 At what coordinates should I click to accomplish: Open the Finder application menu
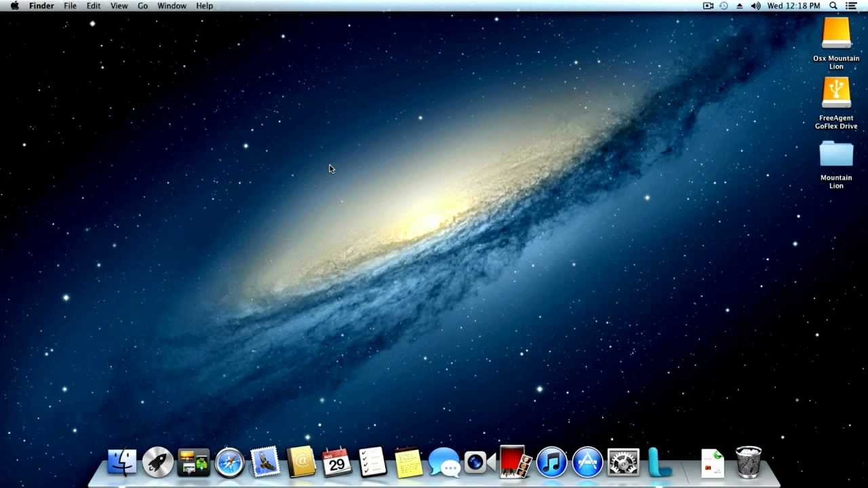pyautogui.click(x=41, y=6)
